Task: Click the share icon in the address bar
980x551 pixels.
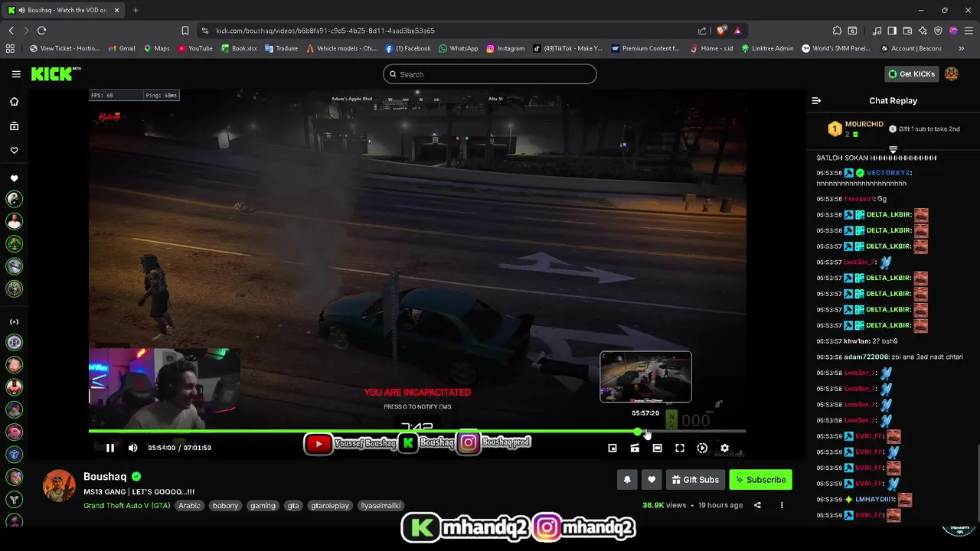Action: 702,31
